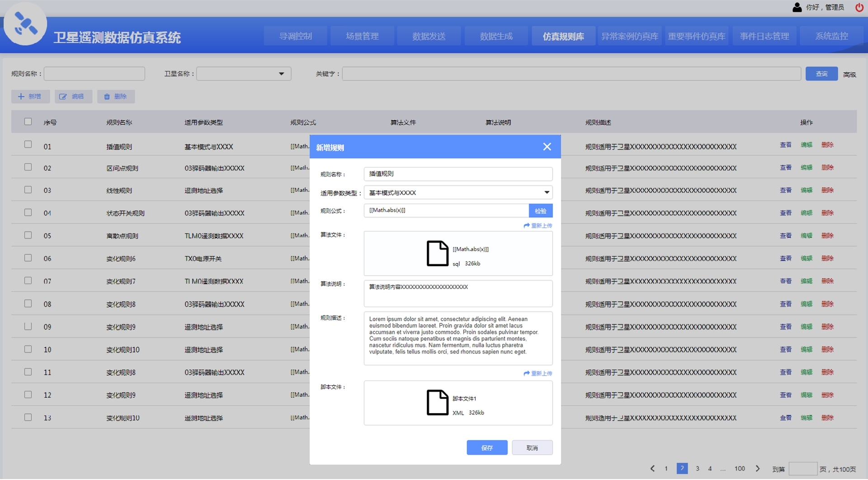Go to page 1

[666, 469]
